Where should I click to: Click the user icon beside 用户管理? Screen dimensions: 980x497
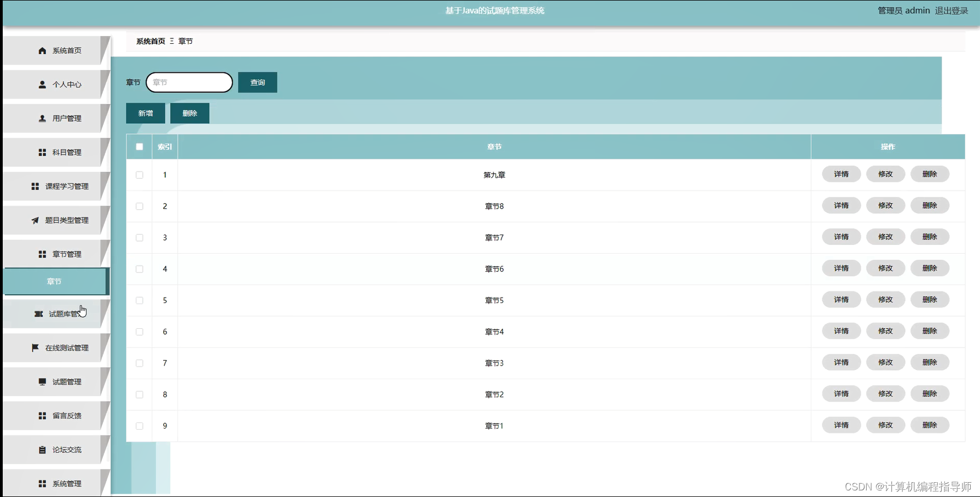pos(42,118)
